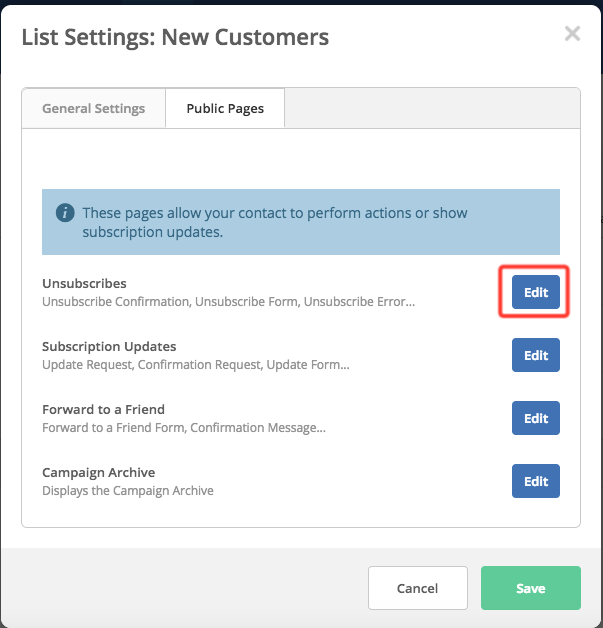Click the Unsubscribes heading

(84, 283)
